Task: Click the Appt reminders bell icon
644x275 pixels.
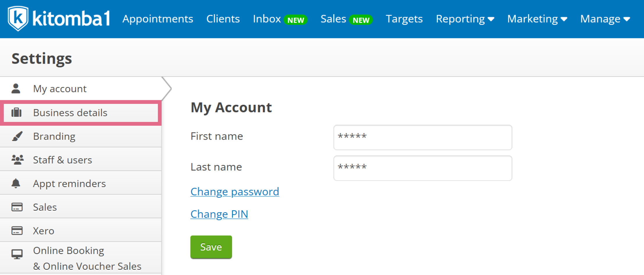Action: click(16, 183)
